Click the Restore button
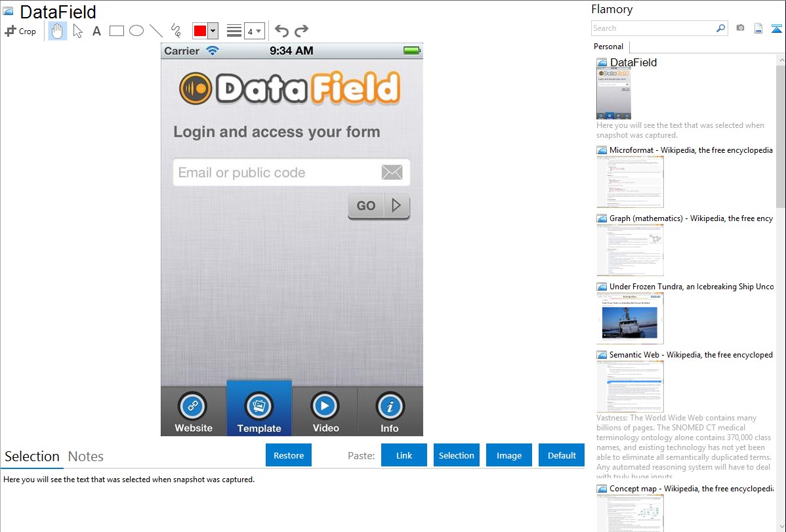Viewport: 786px width, 532px height. pos(289,455)
